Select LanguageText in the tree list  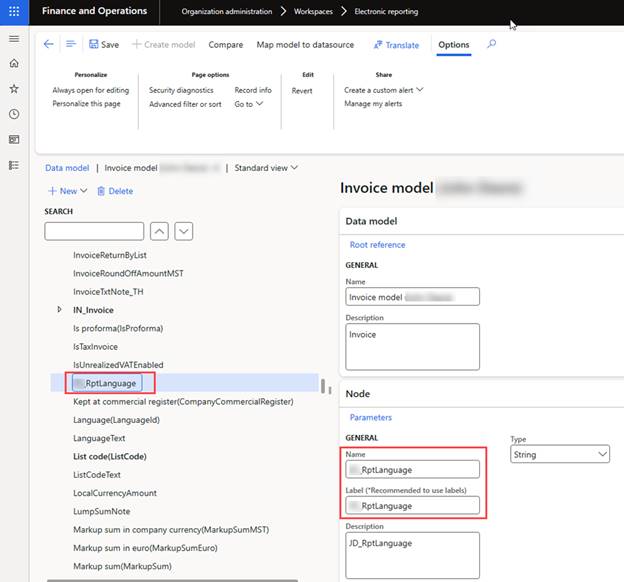click(99, 438)
